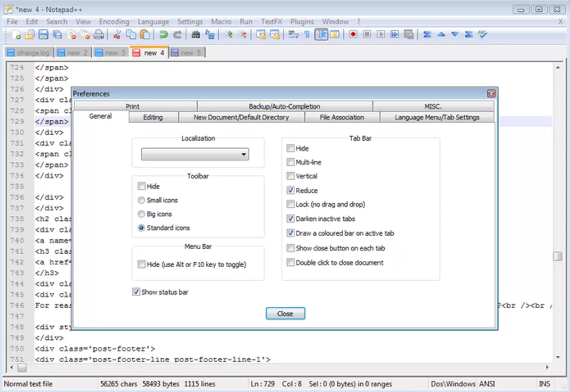Screen dimensions: 570x392
Task: Switch to the change.log document tab
Action: pos(29,53)
